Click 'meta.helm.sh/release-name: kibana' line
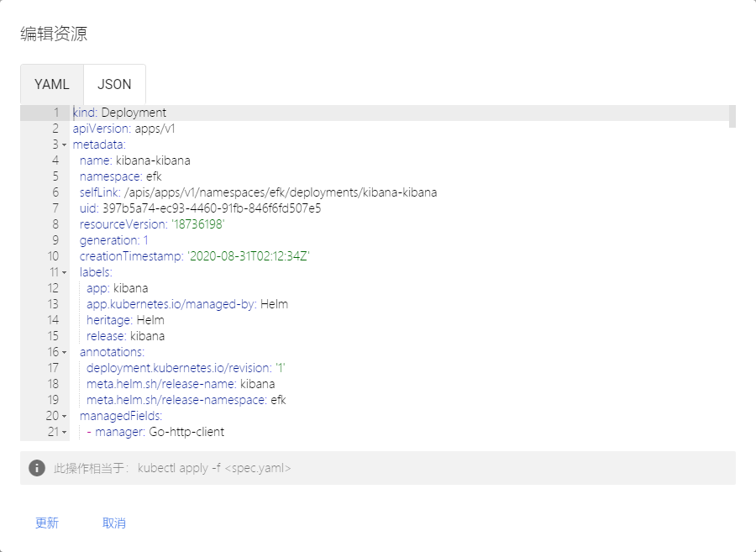 point(181,384)
